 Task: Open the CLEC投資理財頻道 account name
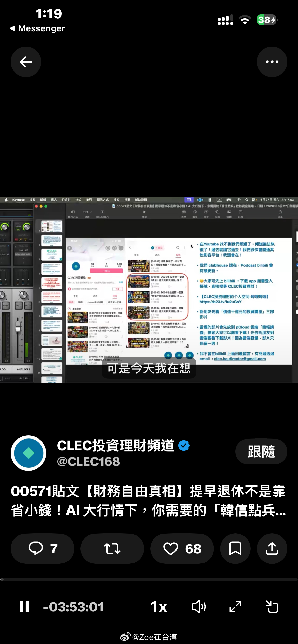116,446
